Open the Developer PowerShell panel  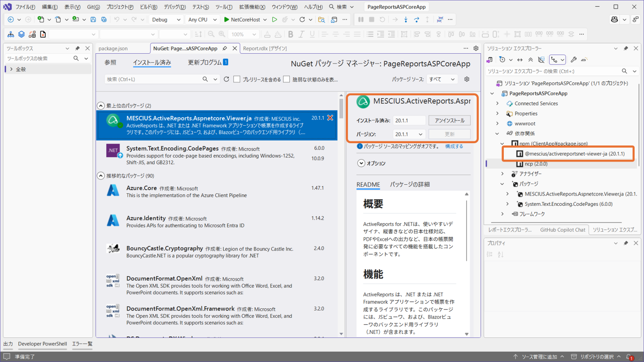click(x=43, y=344)
